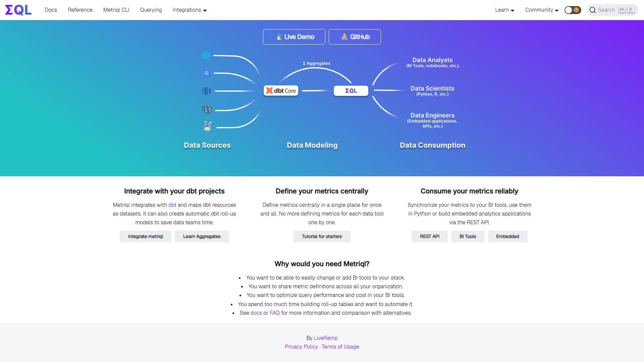Click the ΣQL logo in the navbar
This screenshot has height=362, width=644.
coord(18,10)
